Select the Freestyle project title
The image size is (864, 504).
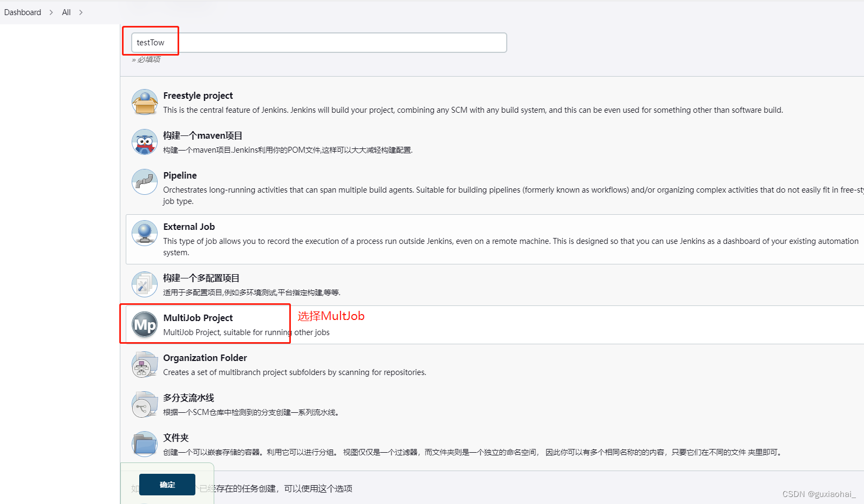click(x=198, y=96)
